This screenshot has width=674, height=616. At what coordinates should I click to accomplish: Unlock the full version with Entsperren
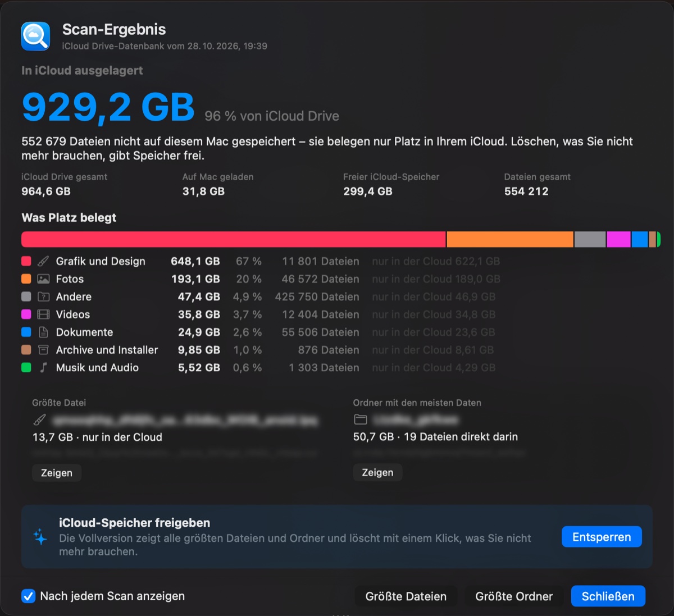602,537
